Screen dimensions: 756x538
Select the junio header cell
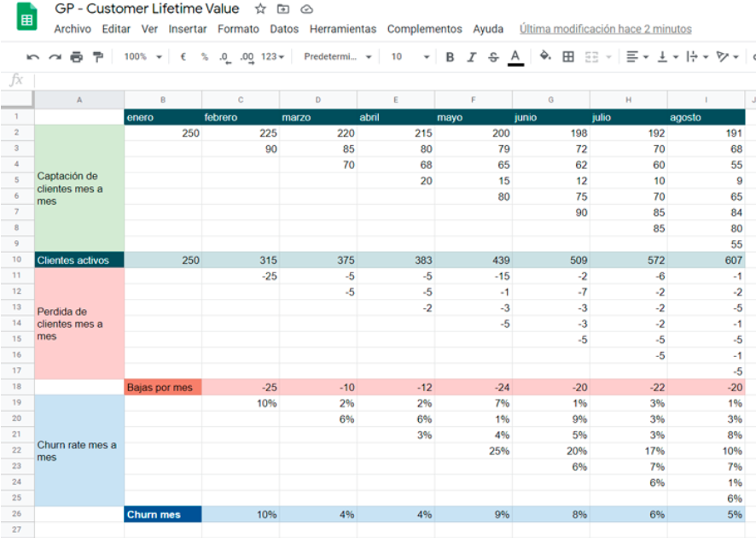coord(550,117)
